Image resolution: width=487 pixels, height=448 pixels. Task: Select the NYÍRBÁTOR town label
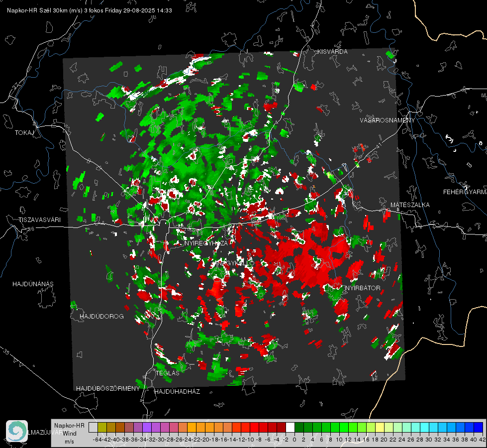[363, 288]
